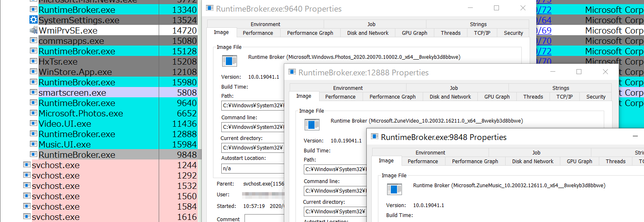Open Threads tab in 12888 Properties window
644x222 pixels.
tap(533, 97)
